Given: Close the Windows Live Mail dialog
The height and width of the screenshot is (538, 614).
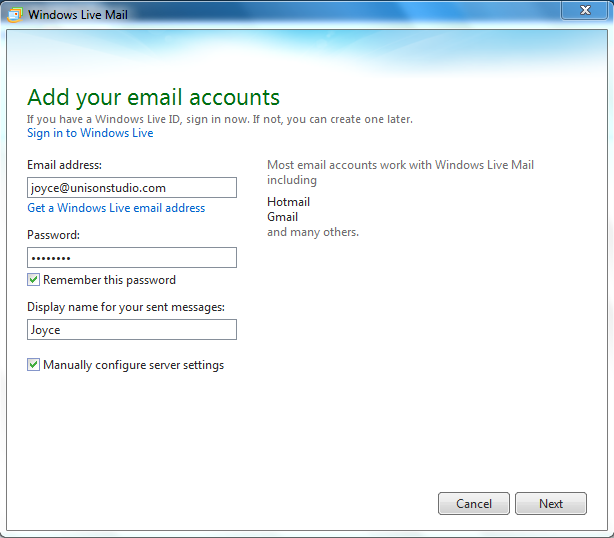Looking at the screenshot, I should pyautogui.click(x=585, y=10).
